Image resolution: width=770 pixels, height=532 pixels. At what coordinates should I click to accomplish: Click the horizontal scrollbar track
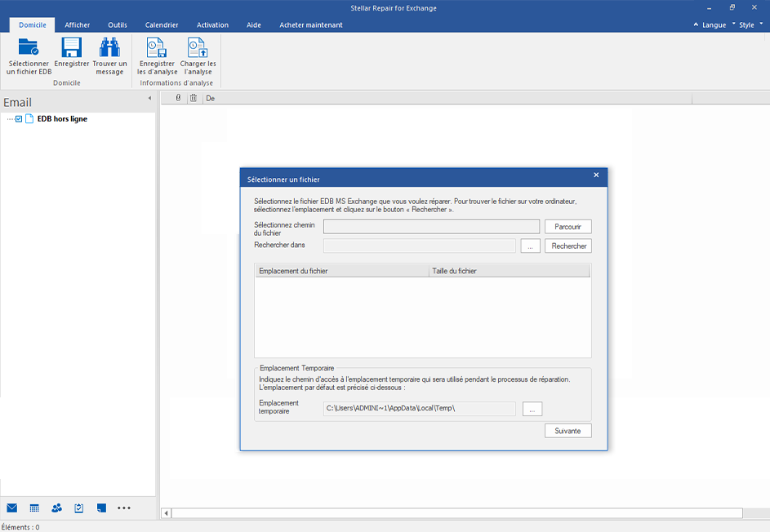pos(456,513)
